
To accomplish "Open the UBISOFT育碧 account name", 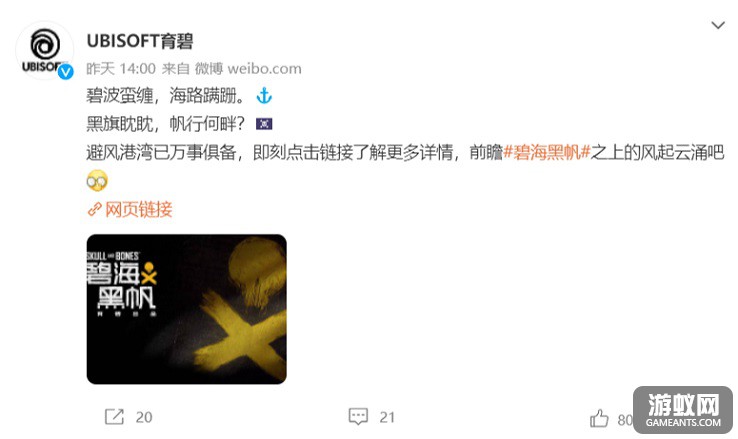I will 140,41.
